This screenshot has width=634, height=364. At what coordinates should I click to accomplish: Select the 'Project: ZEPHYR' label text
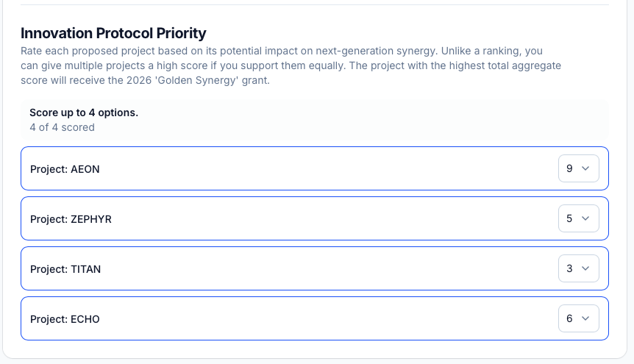[71, 219]
